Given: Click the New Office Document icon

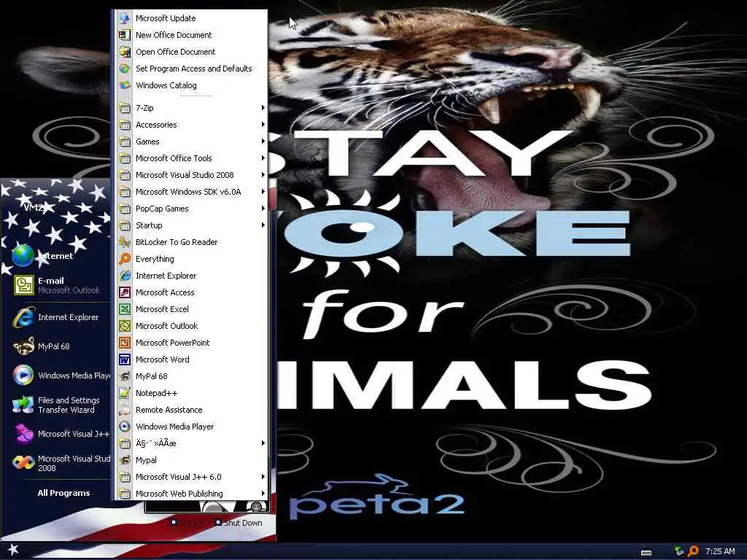Looking at the screenshot, I should tap(124, 35).
